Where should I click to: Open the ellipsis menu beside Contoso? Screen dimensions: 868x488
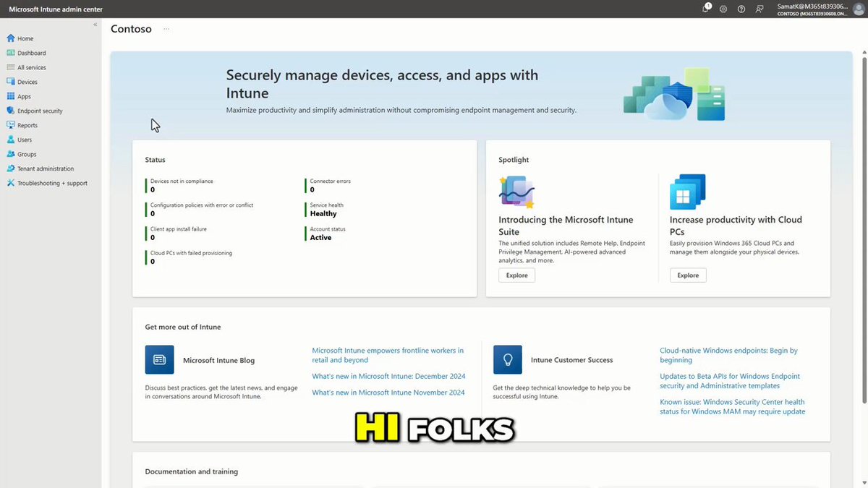point(166,29)
